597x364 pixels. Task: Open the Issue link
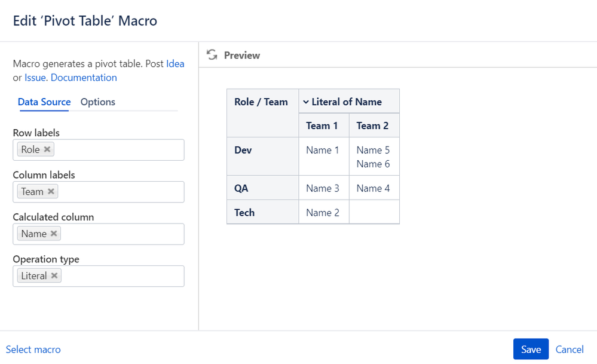36,78
